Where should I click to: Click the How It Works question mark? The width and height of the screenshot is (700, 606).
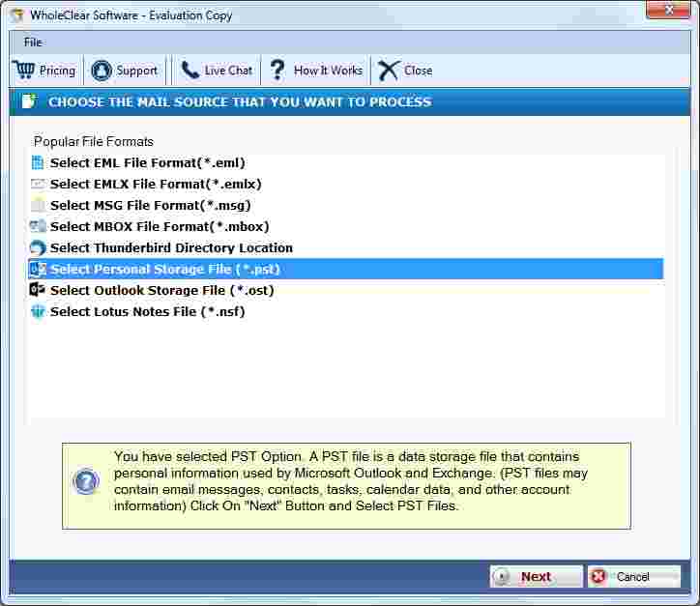[x=277, y=71]
